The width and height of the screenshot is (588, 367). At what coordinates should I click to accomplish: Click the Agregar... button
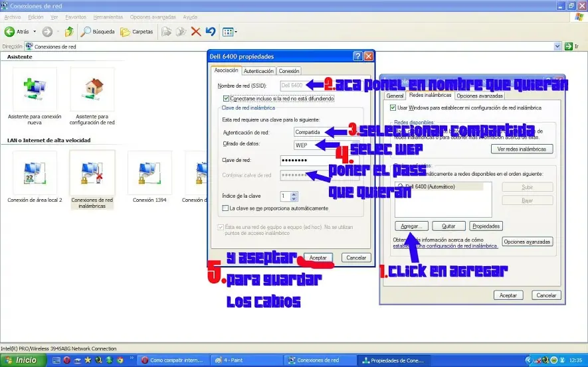(x=411, y=226)
